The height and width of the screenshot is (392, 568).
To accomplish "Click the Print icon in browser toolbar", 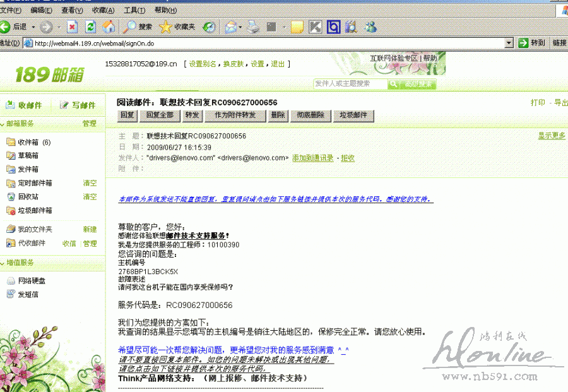I will [252, 27].
